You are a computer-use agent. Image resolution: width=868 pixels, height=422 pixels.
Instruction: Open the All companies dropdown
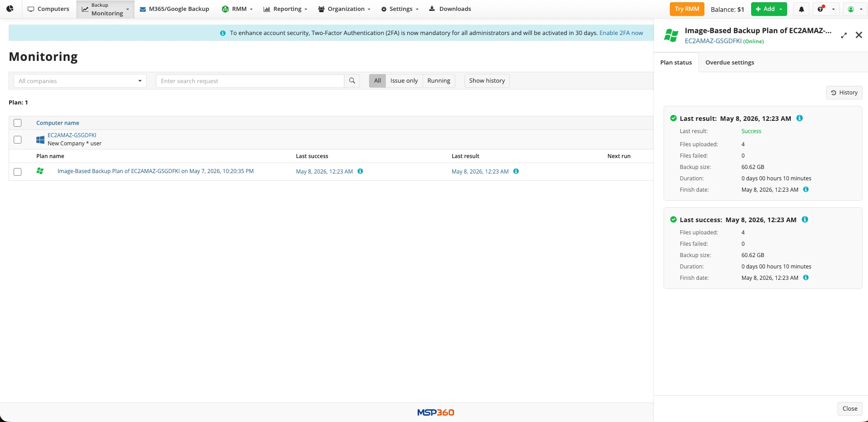[x=80, y=81]
